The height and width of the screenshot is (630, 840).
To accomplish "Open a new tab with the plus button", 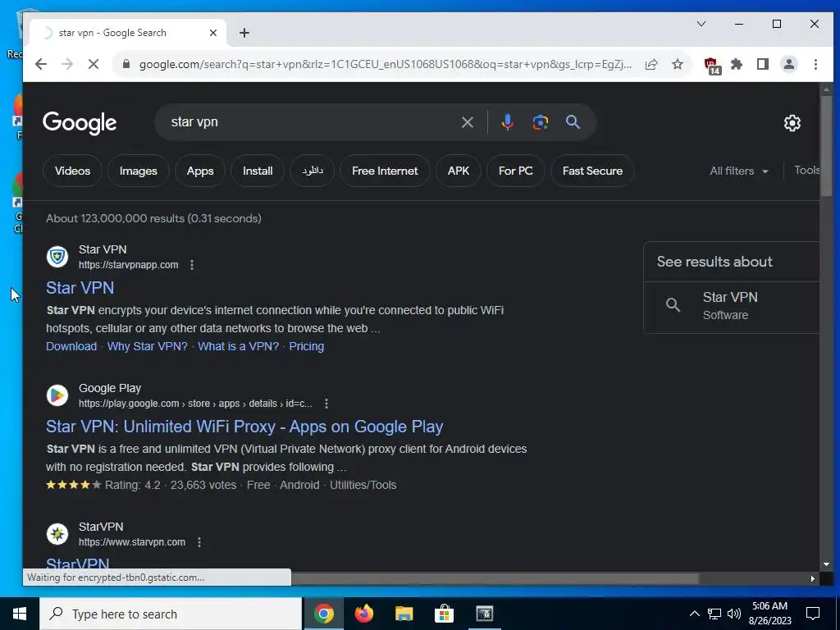I will (x=244, y=33).
